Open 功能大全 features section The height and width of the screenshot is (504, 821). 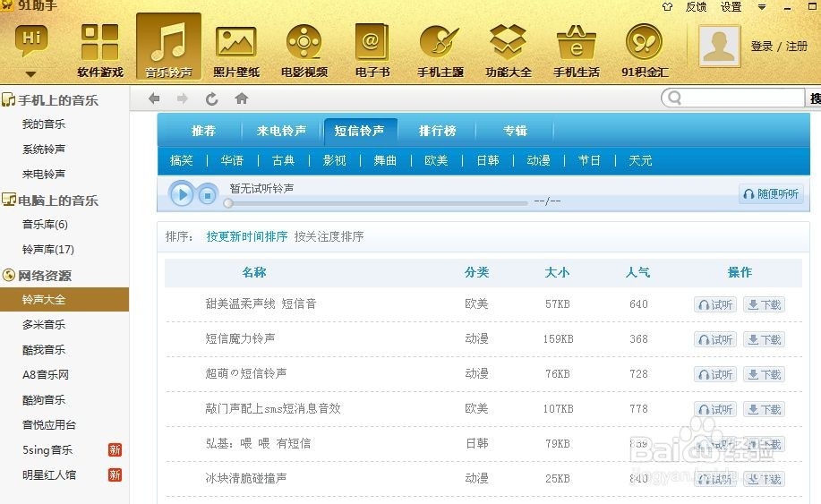509,51
